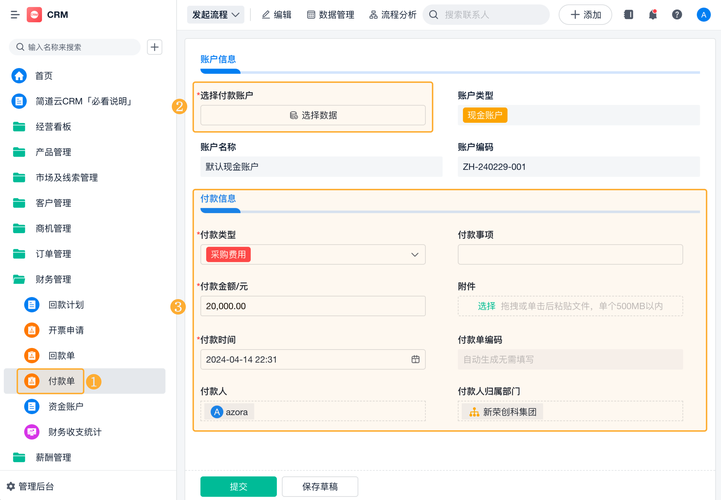Switch to 账户信息 tab
721x500 pixels.
coord(218,59)
